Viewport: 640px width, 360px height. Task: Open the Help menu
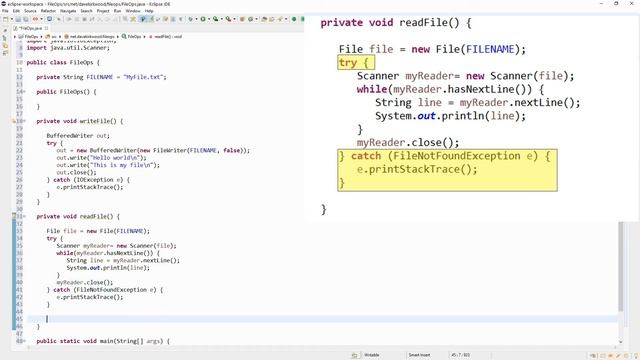click(x=149, y=11)
